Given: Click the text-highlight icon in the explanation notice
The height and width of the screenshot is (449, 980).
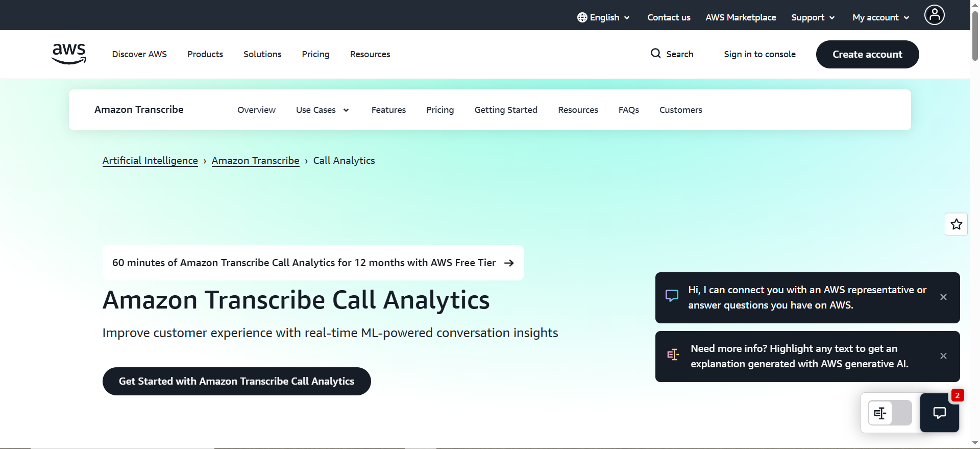Looking at the screenshot, I should (x=673, y=355).
